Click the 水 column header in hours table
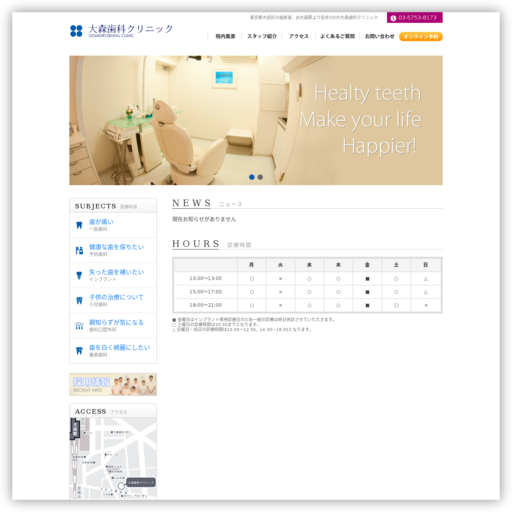Screen dimensions: 512x512 tap(309, 265)
